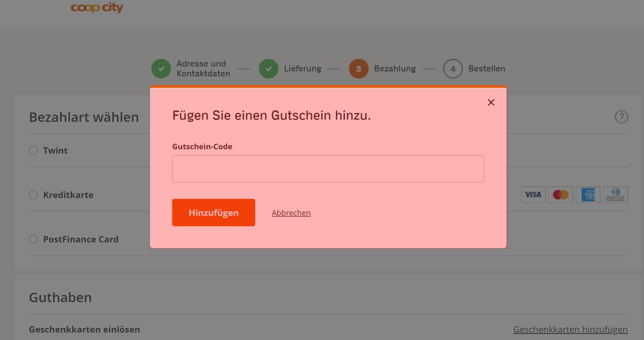
Task: Go to the Bezahlung step label
Action: pyautogui.click(x=395, y=69)
